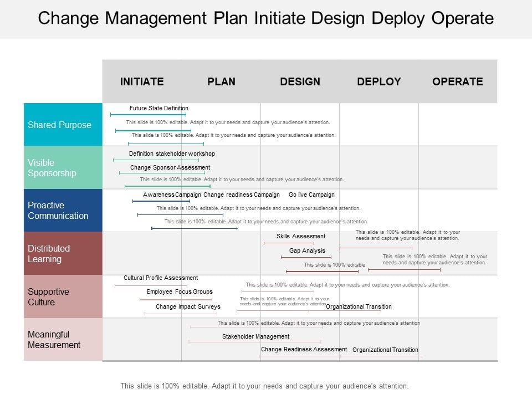Click the timeline bar under Future State Definition
Screen dimensions: 532x399
pyautogui.click(x=148, y=115)
